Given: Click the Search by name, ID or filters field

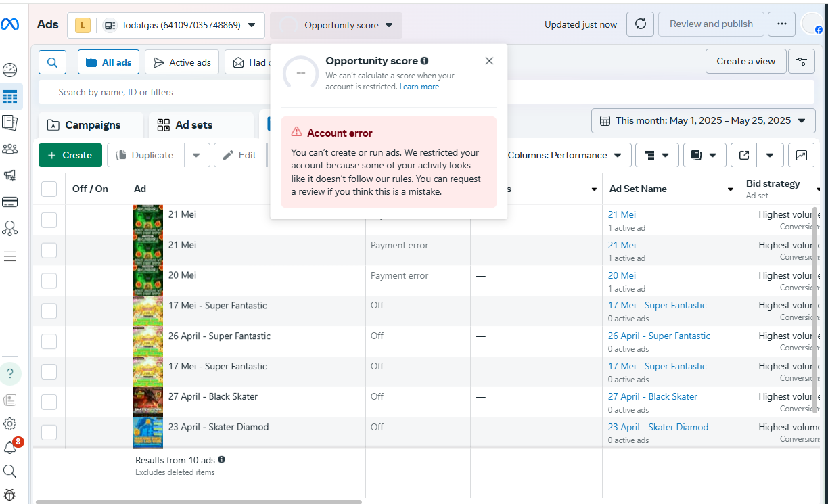Looking at the screenshot, I should pos(156,92).
